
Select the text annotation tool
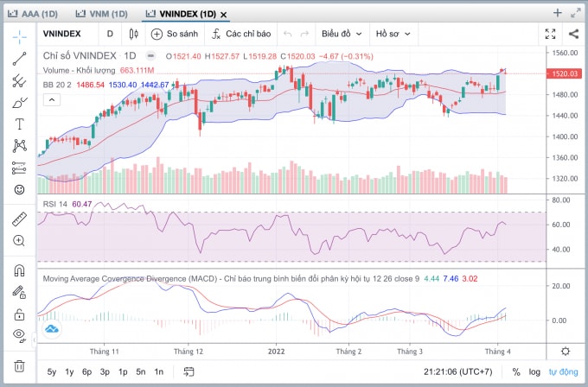coord(19,124)
